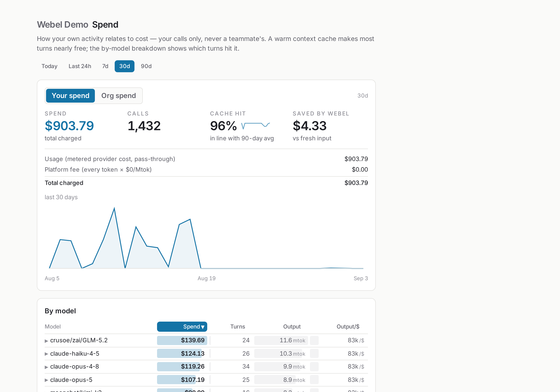Image resolution: width=560 pixels, height=392 pixels.
Task: Expand the crusoe/zai/GLM-5.2 row
Action: (x=46, y=341)
